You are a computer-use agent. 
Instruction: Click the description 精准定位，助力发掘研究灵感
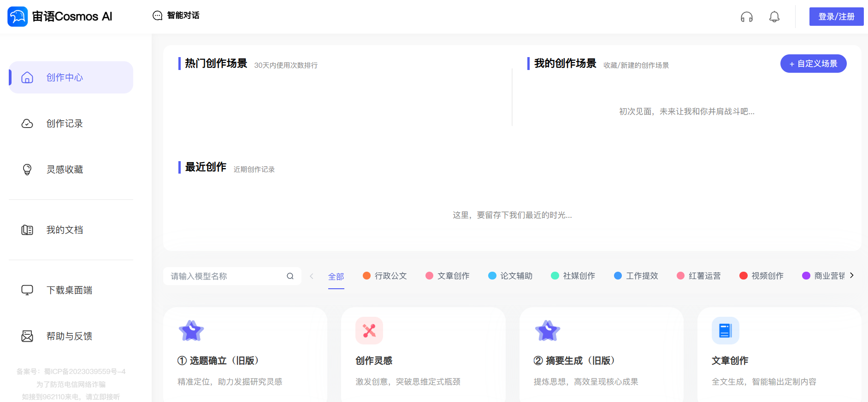coord(230,382)
